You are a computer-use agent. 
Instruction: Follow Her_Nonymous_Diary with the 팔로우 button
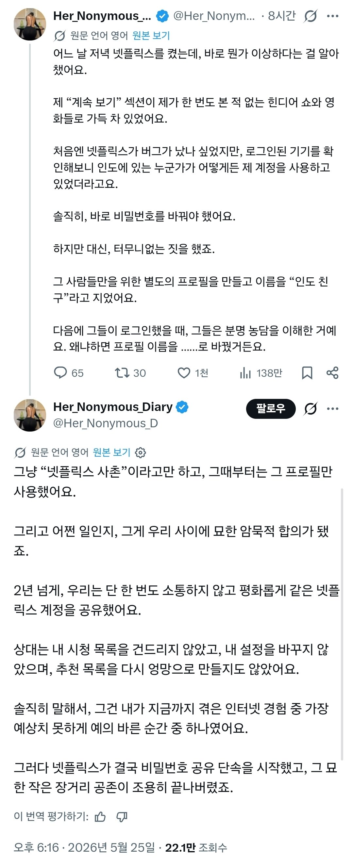pyautogui.click(x=271, y=409)
